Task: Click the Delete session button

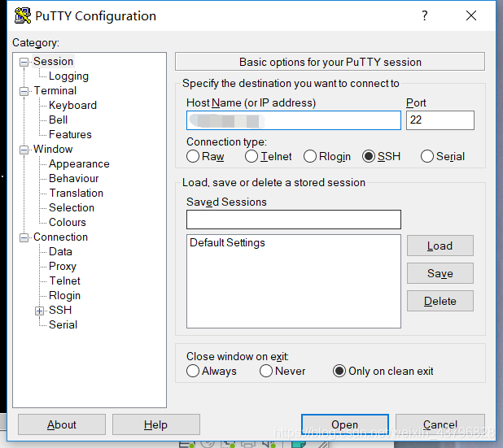Action: tap(440, 301)
